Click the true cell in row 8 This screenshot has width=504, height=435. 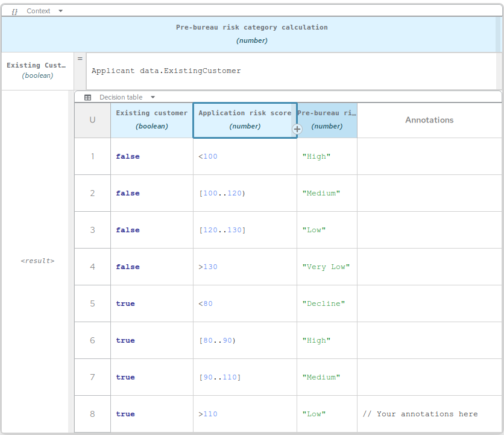[152, 414]
